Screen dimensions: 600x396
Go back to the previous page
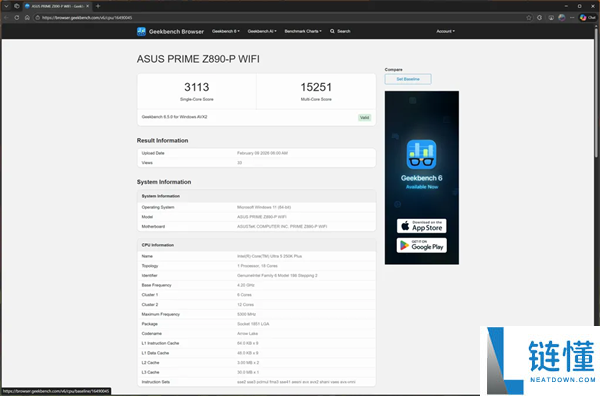6,18
